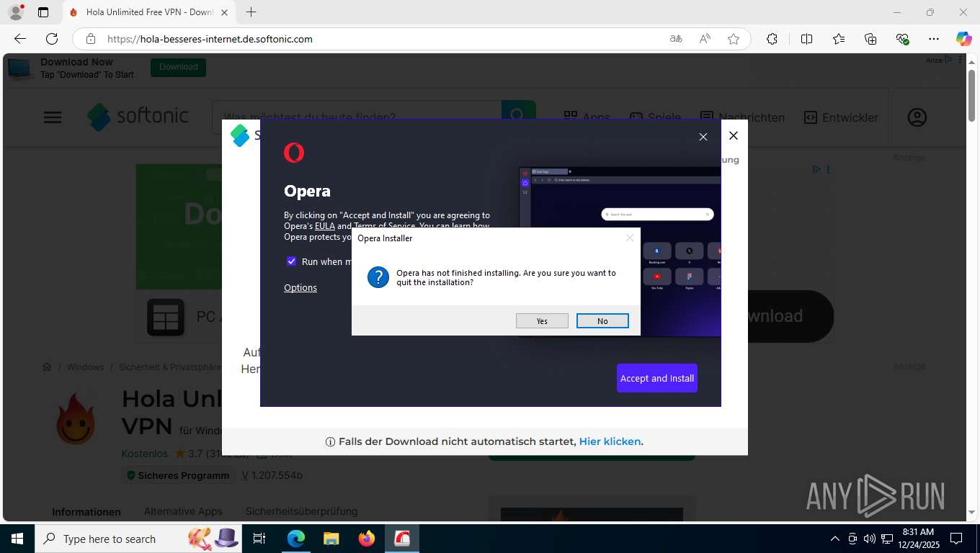Click the site info lock icon
This screenshot has width=980, height=553.
pos(91,39)
